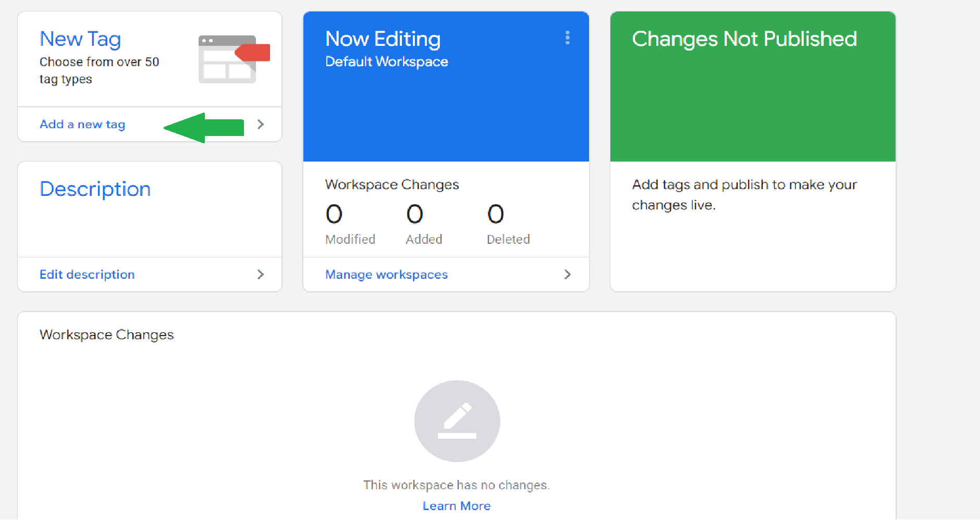Click the Edit description link
The width and height of the screenshot is (980, 520).
87,275
